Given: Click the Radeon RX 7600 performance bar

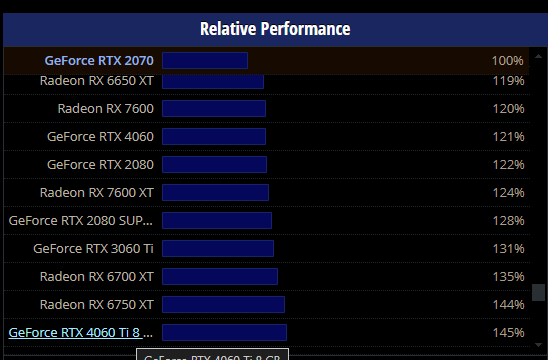Looking at the screenshot, I should [214, 109].
